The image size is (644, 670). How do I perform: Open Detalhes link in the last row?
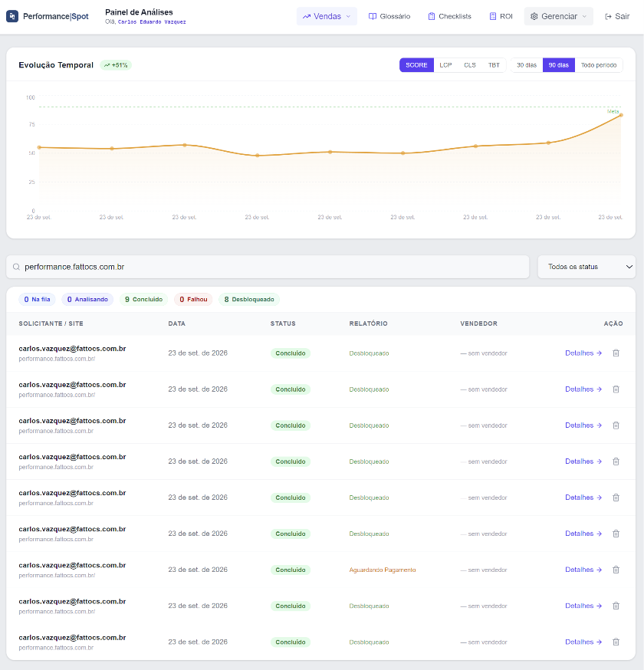(x=583, y=642)
